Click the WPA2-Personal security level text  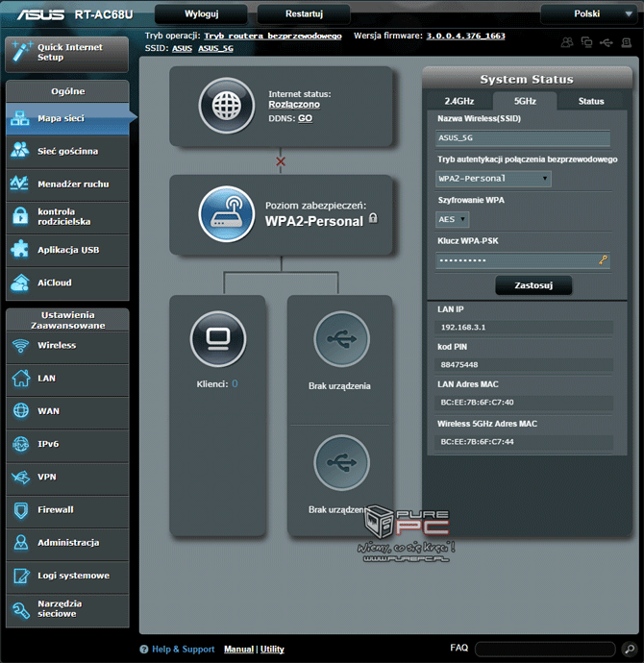click(x=314, y=221)
